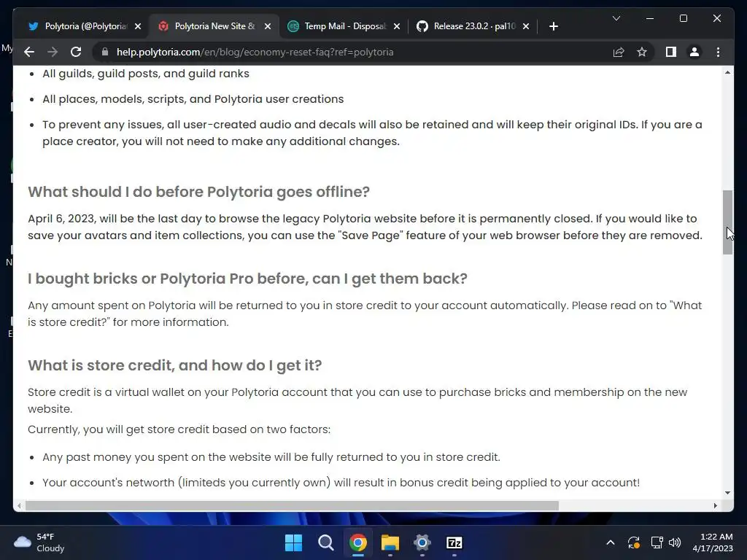The width and height of the screenshot is (747, 560).
Task: Open the weather widget showing 54°F Cloudy
Action: point(39,542)
